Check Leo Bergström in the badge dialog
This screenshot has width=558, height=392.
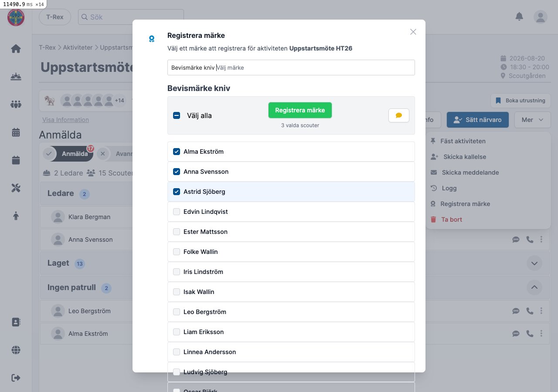(x=177, y=312)
